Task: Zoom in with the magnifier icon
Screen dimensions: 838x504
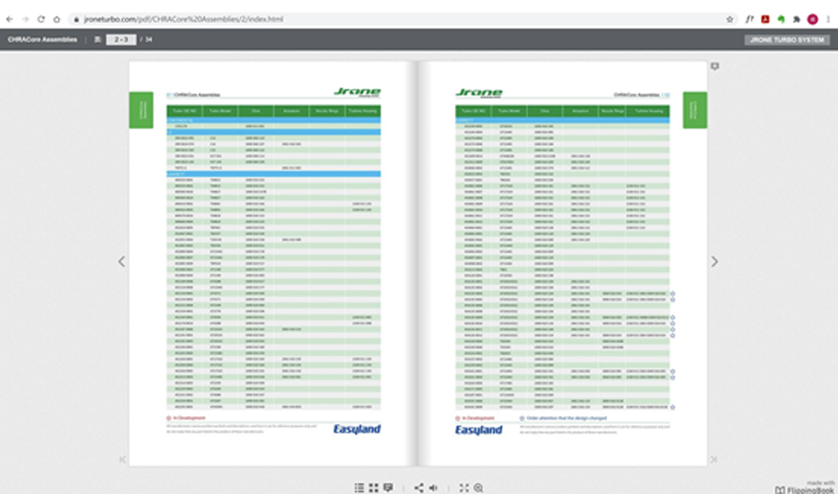Action: [x=478, y=488]
